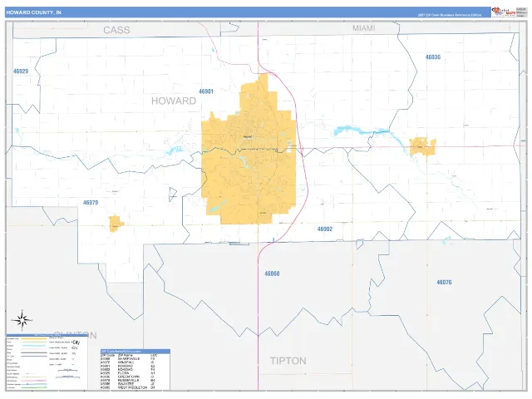Click ZIP code label 46936
This screenshot has width=532, height=399.
pyautogui.click(x=433, y=57)
